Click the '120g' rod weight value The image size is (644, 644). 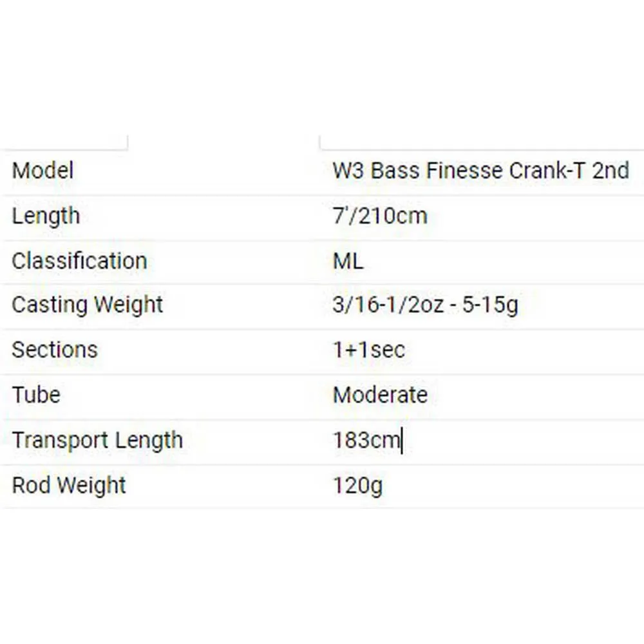(357, 485)
